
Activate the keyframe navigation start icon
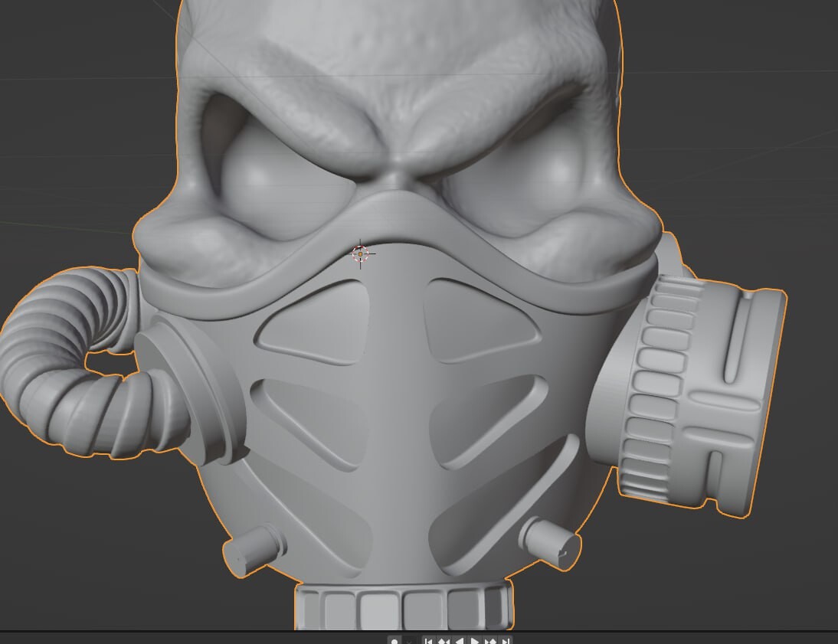point(430,639)
